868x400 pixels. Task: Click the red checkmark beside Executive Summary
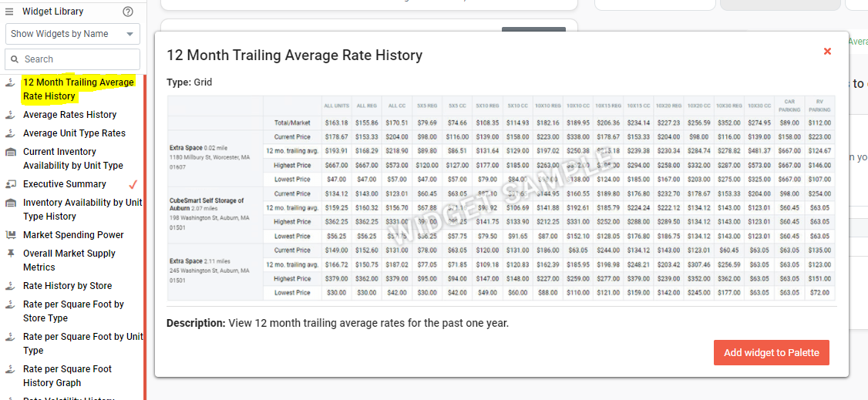coord(133,184)
